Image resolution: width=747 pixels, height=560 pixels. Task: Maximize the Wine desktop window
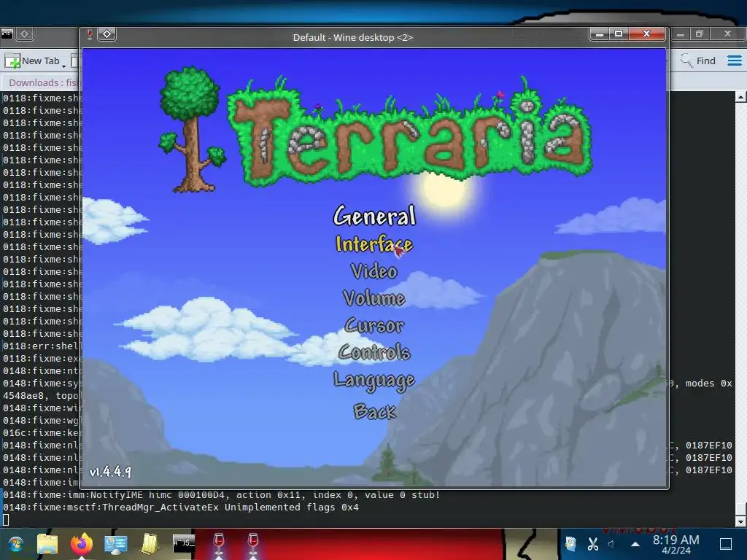(x=619, y=34)
